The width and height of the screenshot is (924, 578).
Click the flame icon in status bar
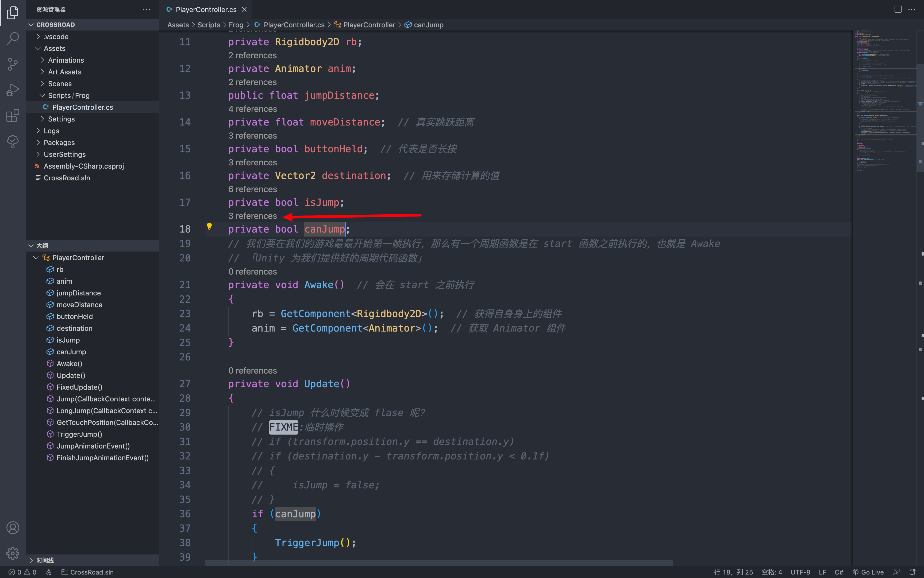coord(49,572)
